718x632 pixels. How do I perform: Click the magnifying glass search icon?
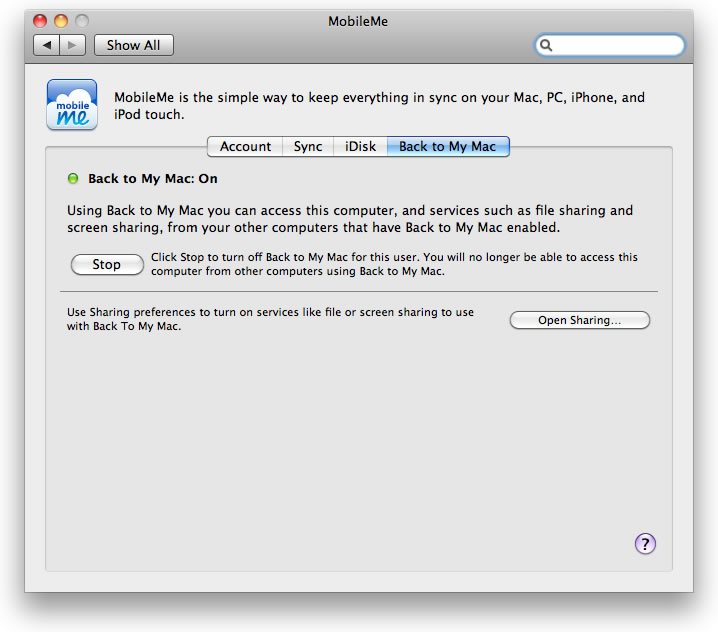(x=546, y=45)
